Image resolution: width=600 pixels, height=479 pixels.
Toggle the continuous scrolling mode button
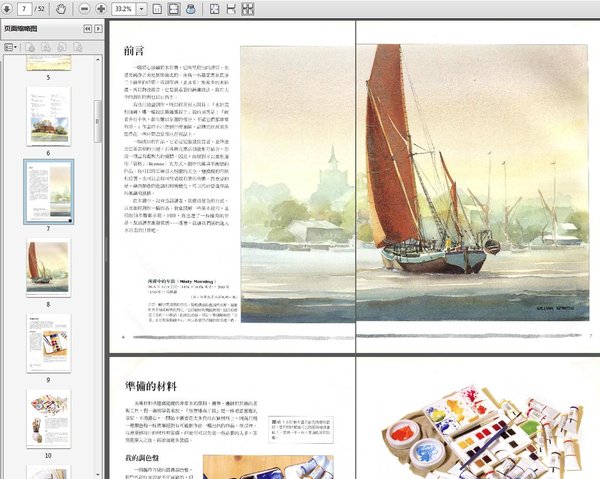[x=174, y=9]
